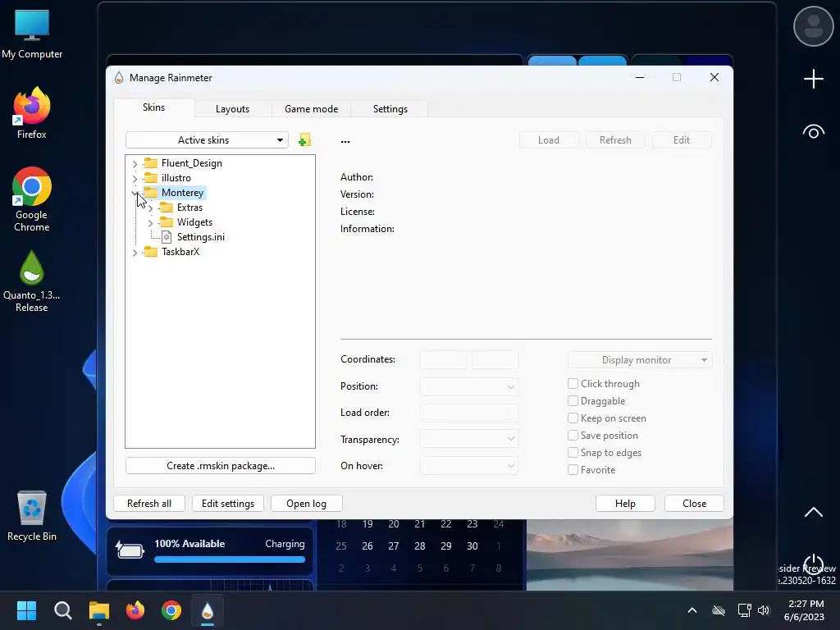Image resolution: width=840 pixels, height=630 pixels.
Task: Click the user profile avatar icon
Action: (x=813, y=27)
